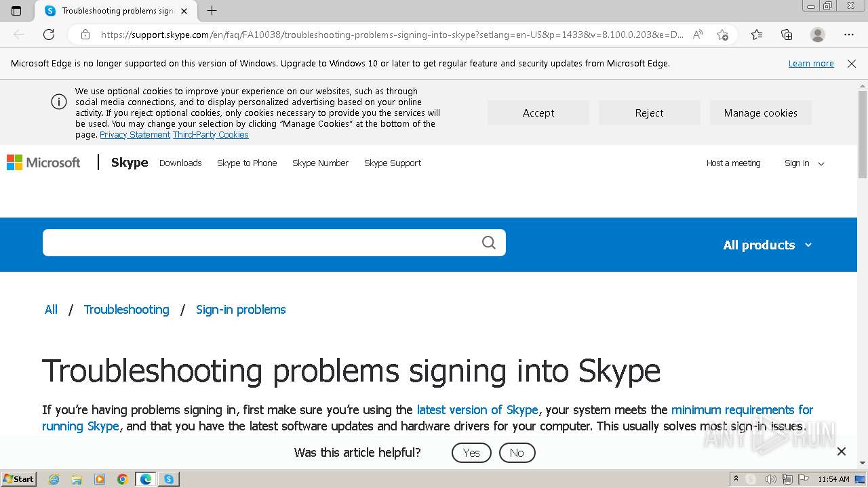Click Host a meeting link
The image size is (868, 488).
click(x=733, y=163)
